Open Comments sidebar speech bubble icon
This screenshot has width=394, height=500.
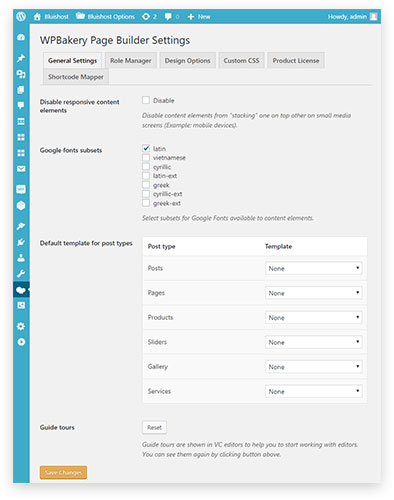click(x=21, y=105)
